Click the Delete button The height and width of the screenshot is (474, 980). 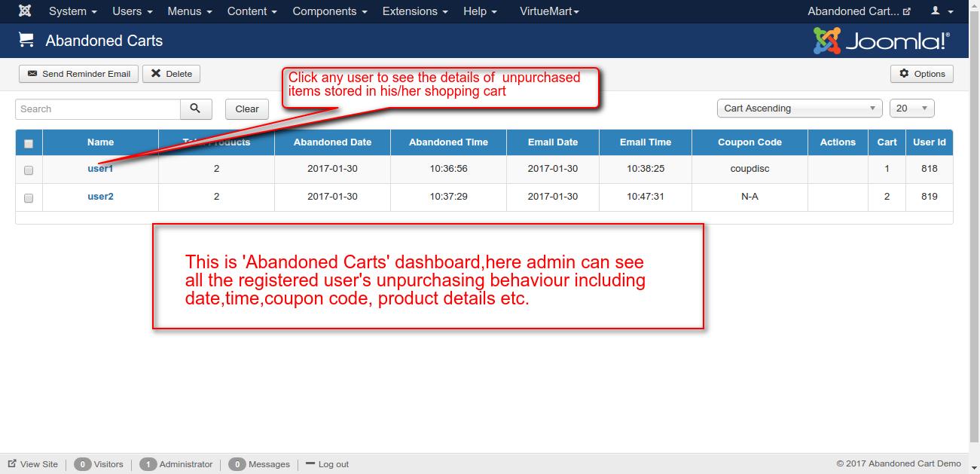pyautogui.click(x=172, y=74)
